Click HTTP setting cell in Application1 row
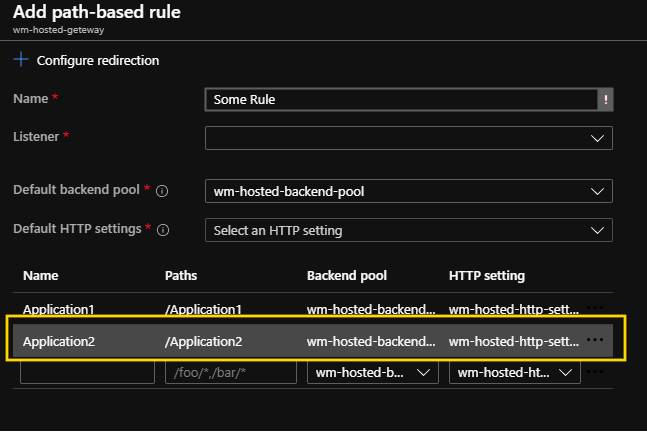 tap(514, 309)
